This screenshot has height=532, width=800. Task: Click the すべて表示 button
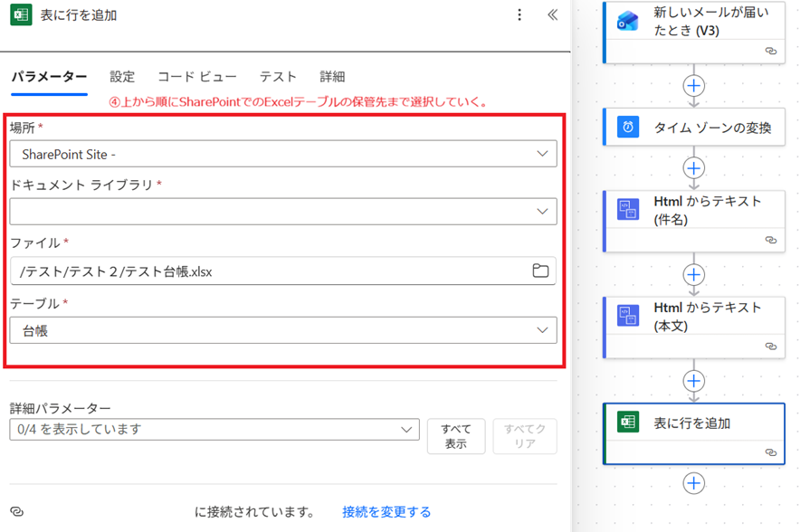456,436
